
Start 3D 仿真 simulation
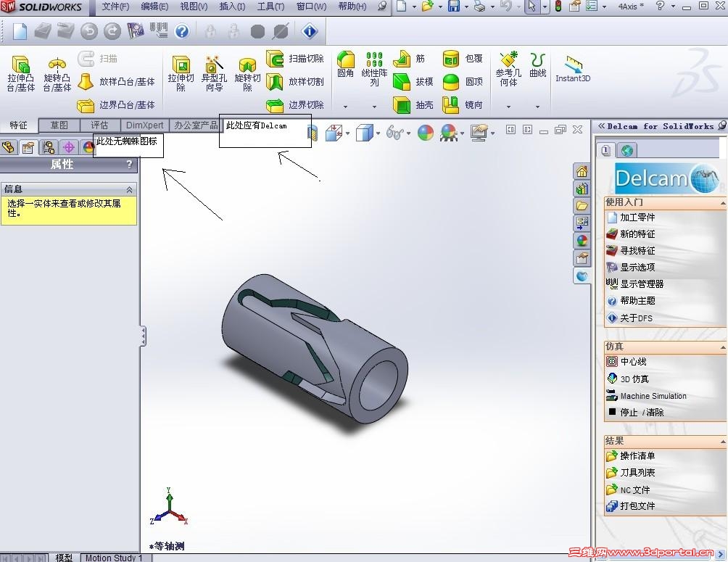click(x=628, y=379)
